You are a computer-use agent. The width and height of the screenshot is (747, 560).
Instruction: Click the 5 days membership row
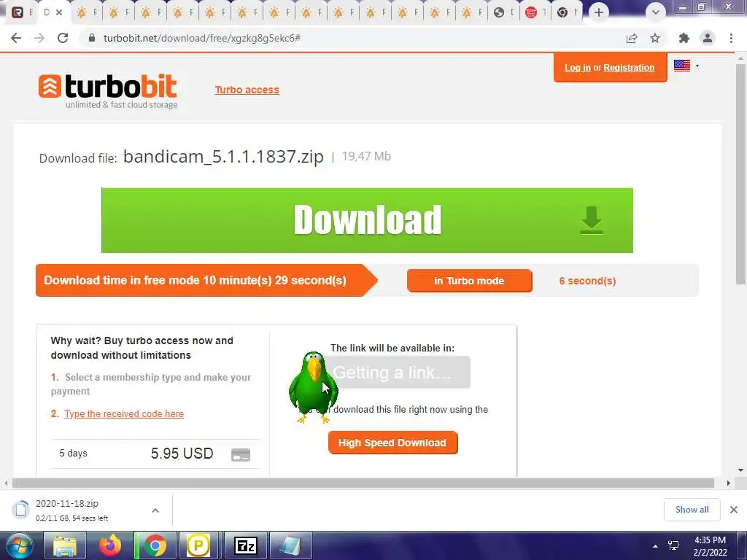tap(155, 454)
